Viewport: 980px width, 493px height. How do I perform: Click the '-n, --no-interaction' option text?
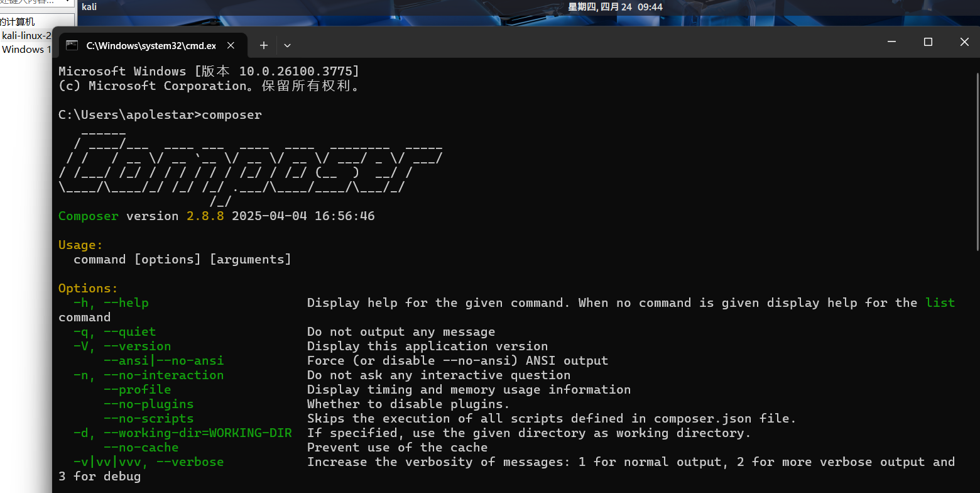(149, 375)
